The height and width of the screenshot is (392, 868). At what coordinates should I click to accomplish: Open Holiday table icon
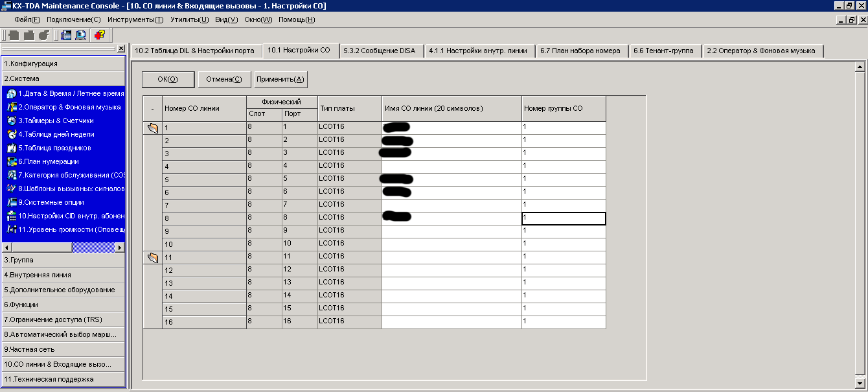point(11,148)
